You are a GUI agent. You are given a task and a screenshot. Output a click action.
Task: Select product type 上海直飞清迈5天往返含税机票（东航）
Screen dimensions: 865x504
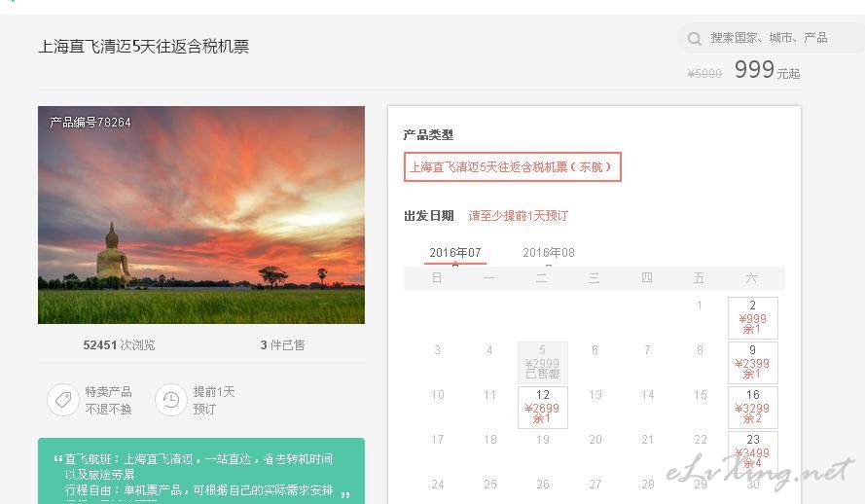click(x=513, y=166)
